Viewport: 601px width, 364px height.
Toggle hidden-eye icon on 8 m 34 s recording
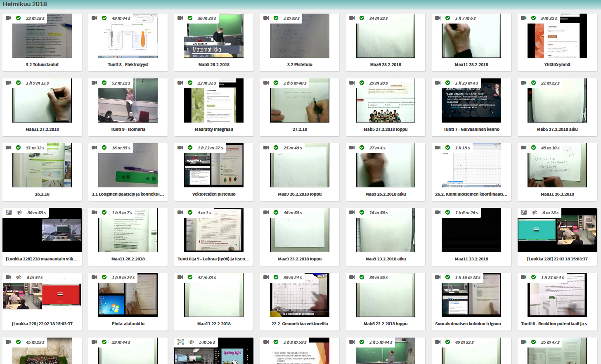click(19, 277)
